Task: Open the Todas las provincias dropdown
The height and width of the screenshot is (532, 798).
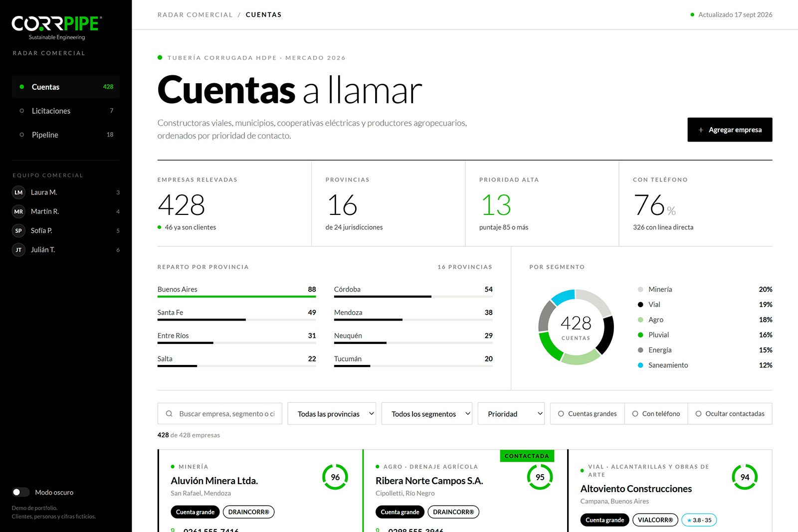Action: pos(332,414)
